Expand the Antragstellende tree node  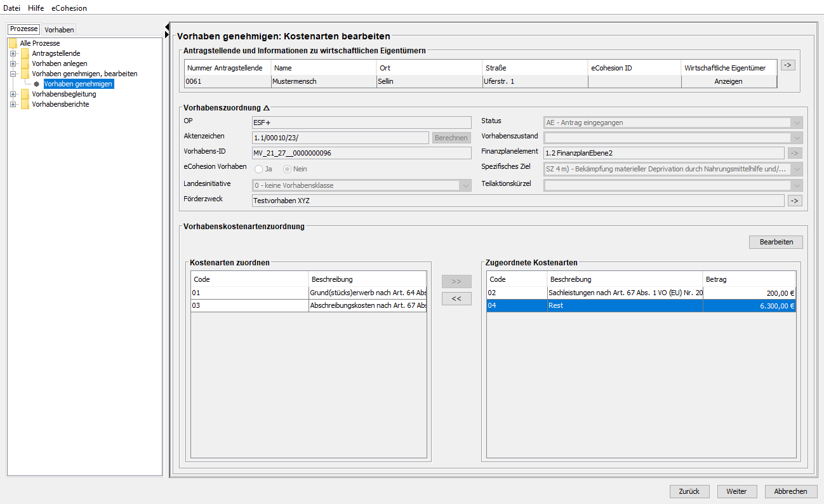(x=13, y=53)
